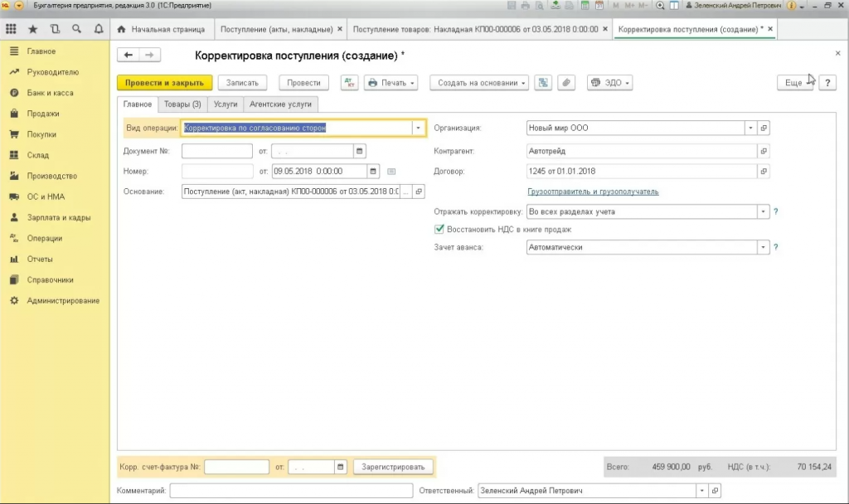Open Грузоотправитель и грузополучатель link
The width and height of the screenshot is (849, 504).
593,191
